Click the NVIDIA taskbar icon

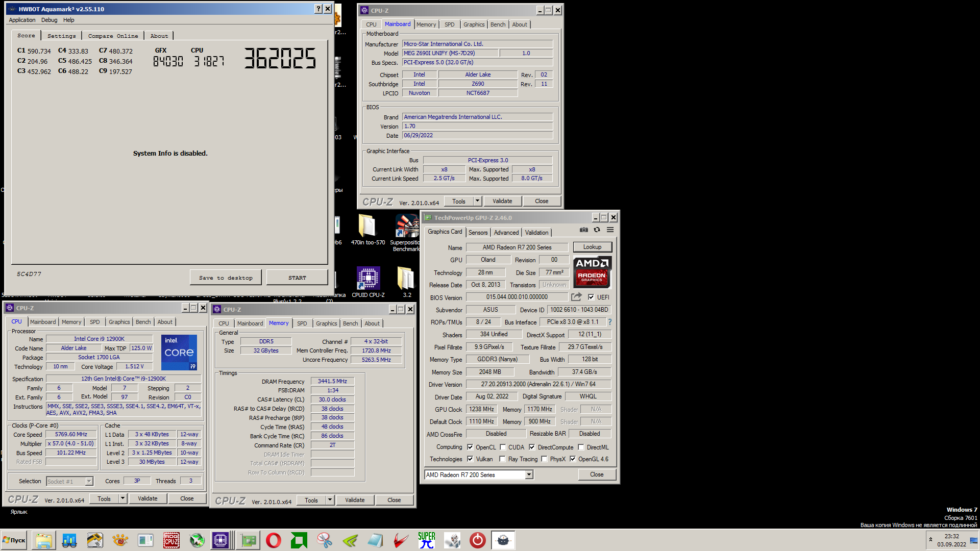350,540
